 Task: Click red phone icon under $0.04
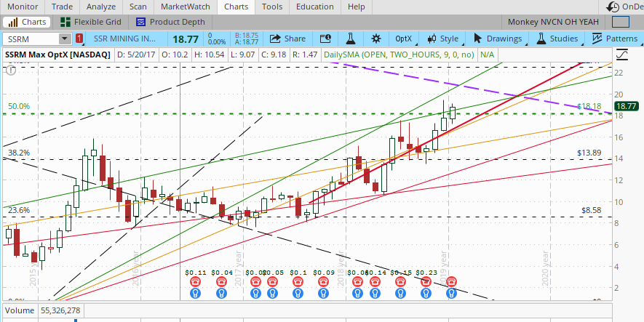click(221, 281)
